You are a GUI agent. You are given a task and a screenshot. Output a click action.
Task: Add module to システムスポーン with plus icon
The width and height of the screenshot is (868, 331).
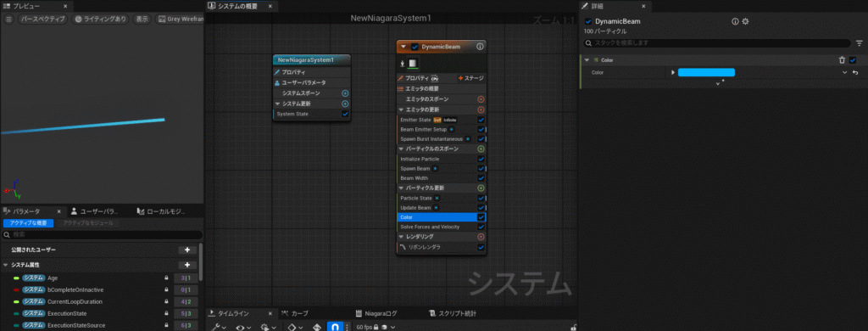point(345,93)
